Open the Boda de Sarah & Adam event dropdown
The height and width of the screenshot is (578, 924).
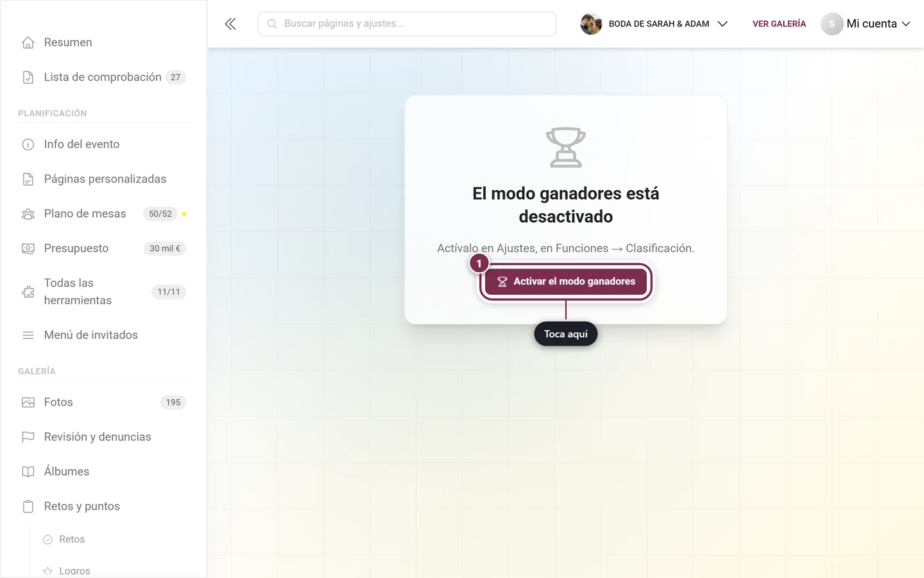(x=654, y=24)
